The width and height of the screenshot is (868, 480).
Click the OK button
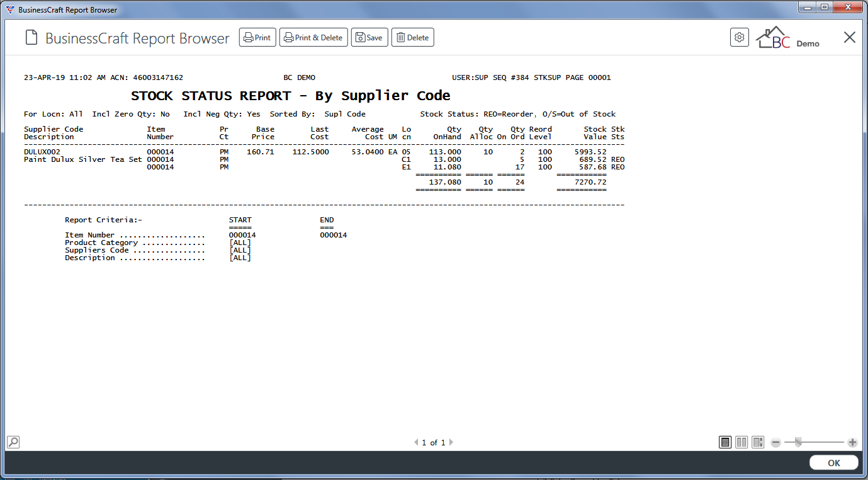(834, 463)
